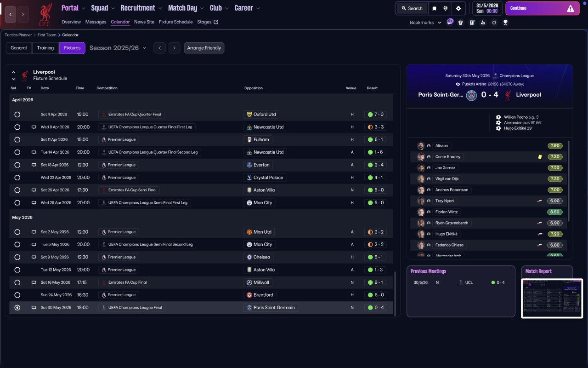588x368 pixels.
Task: Click the fixture list vertical scrollbar
Action: click(395, 293)
